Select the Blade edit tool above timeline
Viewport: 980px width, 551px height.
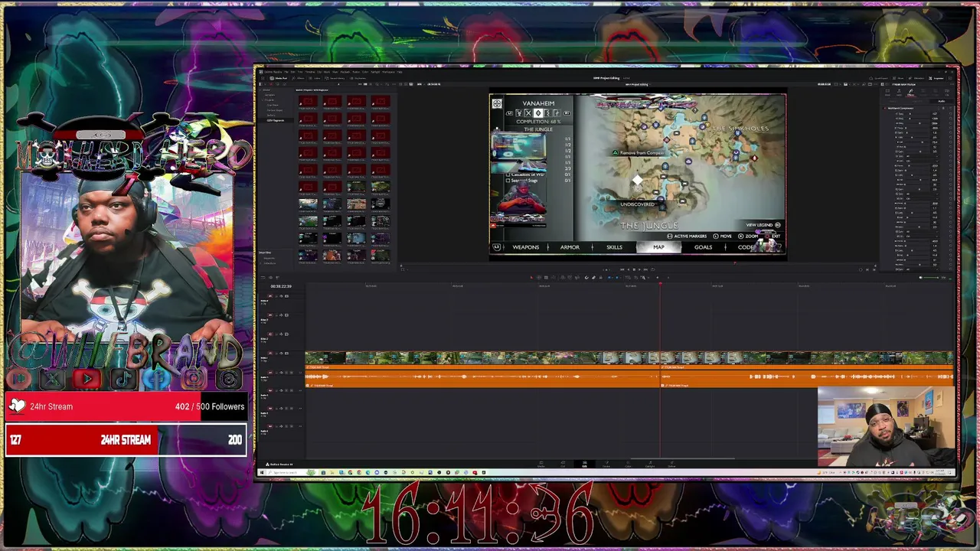[x=546, y=278]
